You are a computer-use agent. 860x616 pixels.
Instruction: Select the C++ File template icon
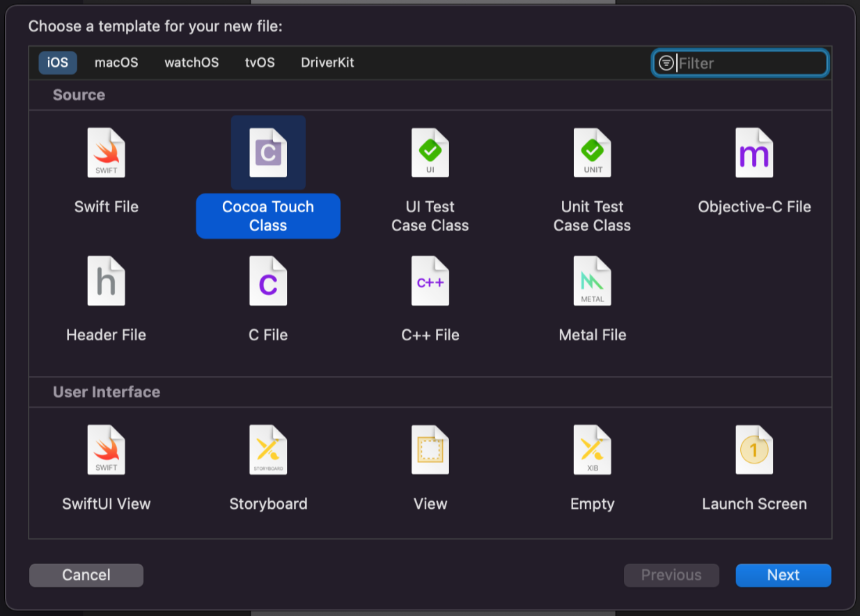[430, 281]
